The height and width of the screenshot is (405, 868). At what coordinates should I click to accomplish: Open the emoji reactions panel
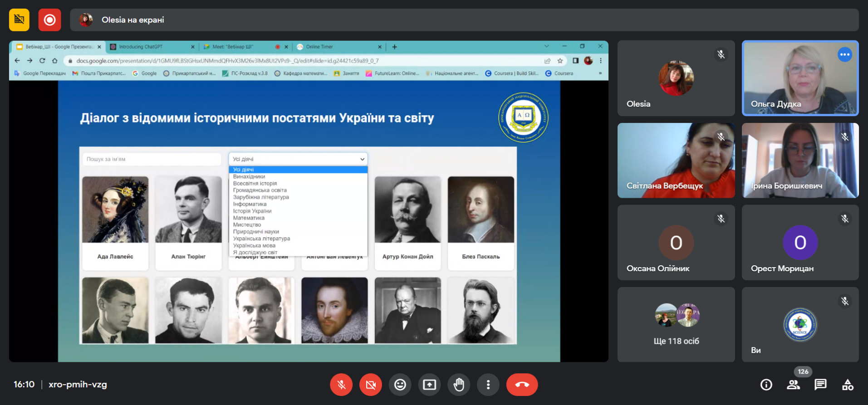click(400, 385)
